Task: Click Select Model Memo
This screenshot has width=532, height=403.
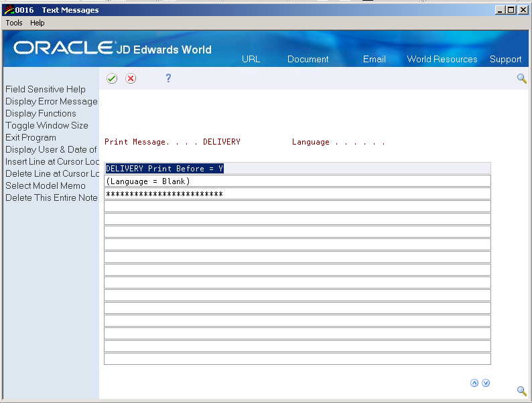Action: [x=46, y=185]
